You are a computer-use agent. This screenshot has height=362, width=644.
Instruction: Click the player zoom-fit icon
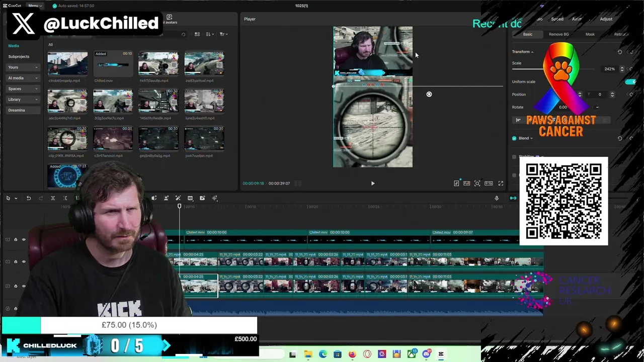477,184
